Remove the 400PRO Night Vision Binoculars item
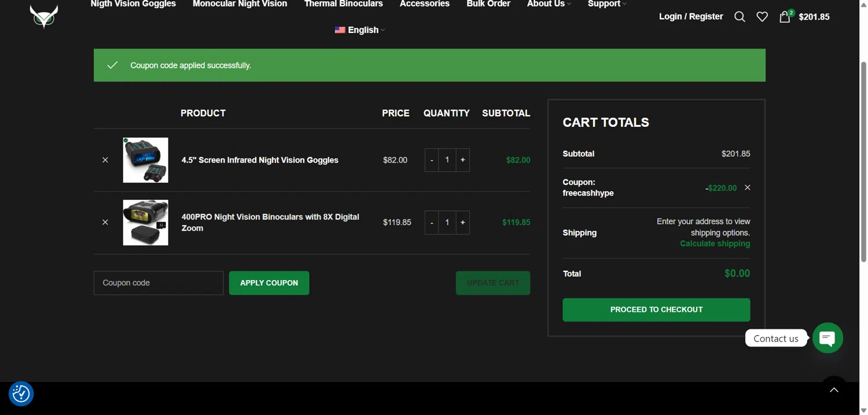Image resolution: width=868 pixels, height=415 pixels. coord(105,222)
